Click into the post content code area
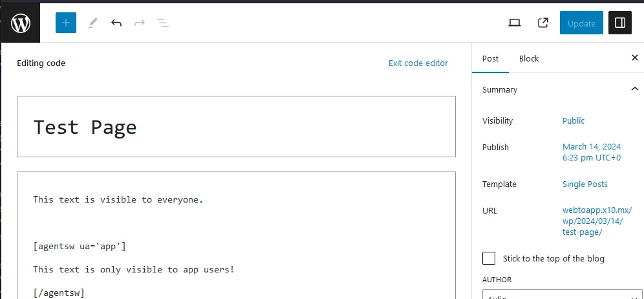The width and height of the screenshot is (644, 299). 236,235
